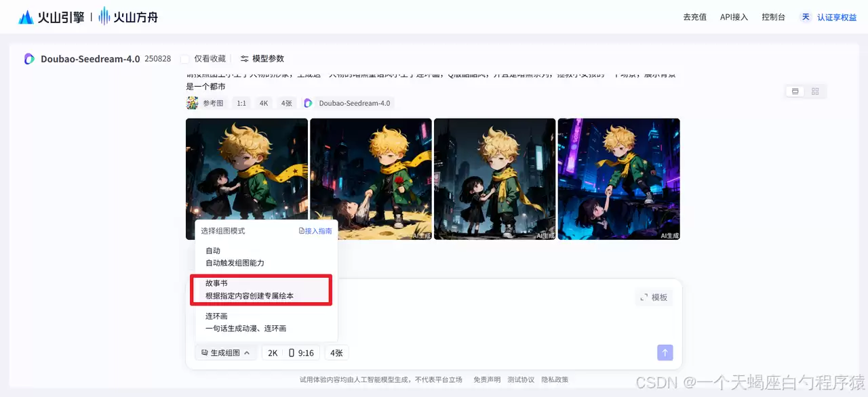Screen dimensions: 868x397
Task: Toggle the 仅看收藏 checkbox
Action: click(x=184, y=59)
